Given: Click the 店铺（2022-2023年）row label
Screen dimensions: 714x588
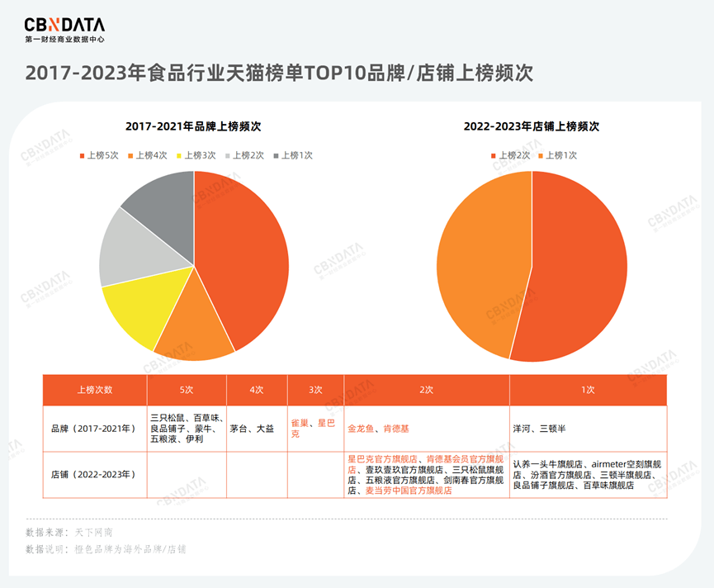Looking at the screenshot, I should pyautogui.click(x=94, y=475).
